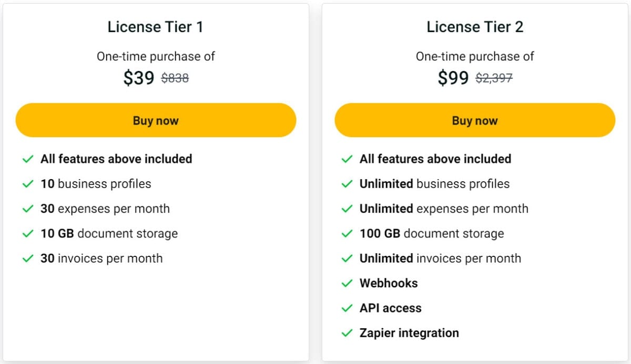Click the checkmark beside Unlimited expenses per month
This screenshot has width=631, height=364.
(347, 209)
